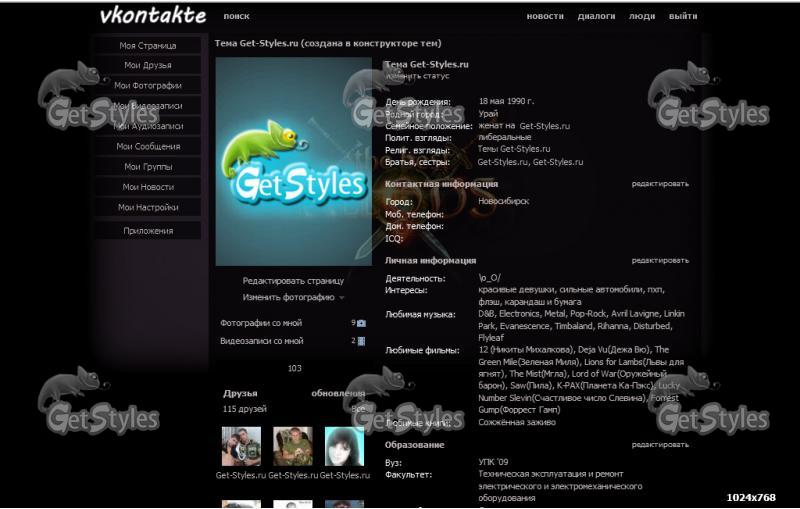The image size is (800, 509).
Task: Click Изменить фотографию link
Action: coord(288,297)
